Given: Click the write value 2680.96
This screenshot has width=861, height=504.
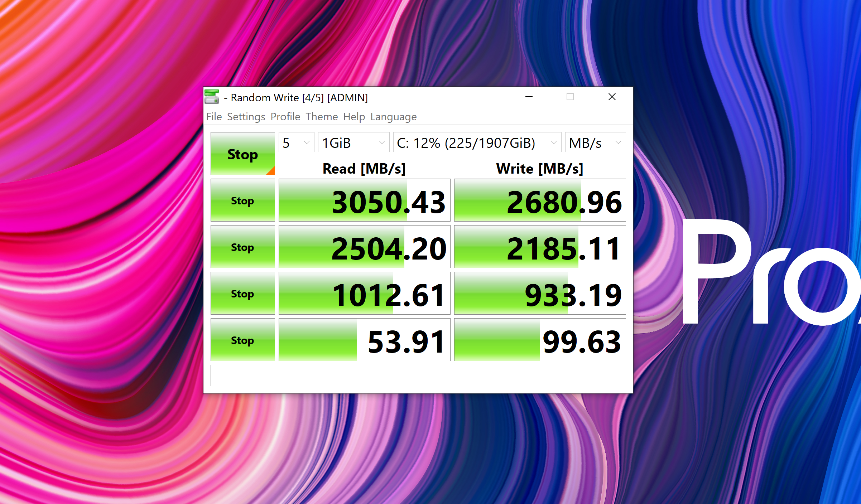Looking at the screenshot, I should (540, 200).
